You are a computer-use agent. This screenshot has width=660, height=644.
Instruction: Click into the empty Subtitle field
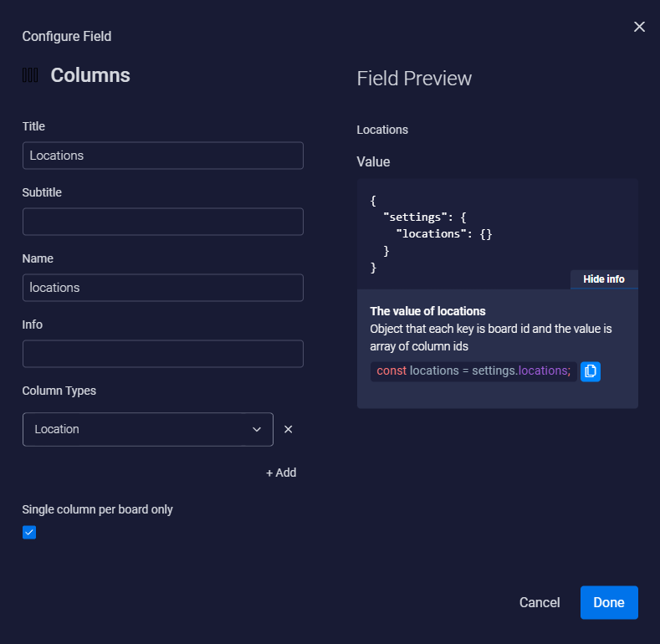click(163, 222)
